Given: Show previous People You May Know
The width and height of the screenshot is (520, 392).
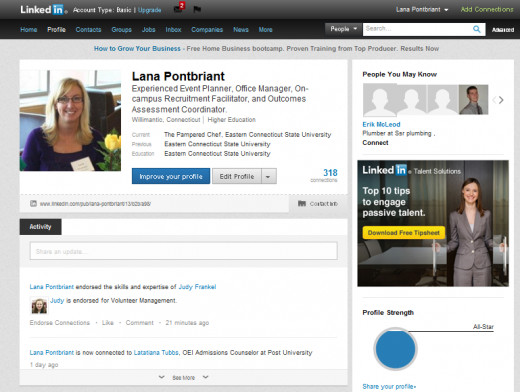Looking at the screenshot, I should point(494,100).
